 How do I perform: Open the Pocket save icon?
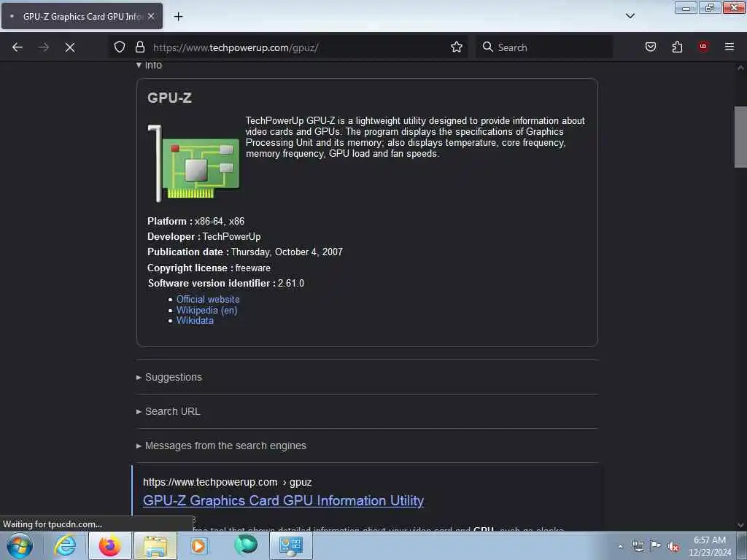click(x=650, y=47)
